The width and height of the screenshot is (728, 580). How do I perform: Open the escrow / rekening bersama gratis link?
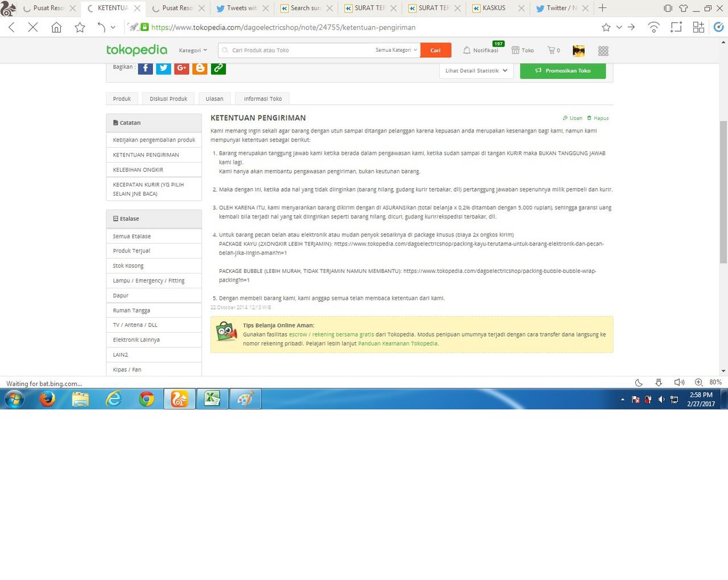(332, 334)
